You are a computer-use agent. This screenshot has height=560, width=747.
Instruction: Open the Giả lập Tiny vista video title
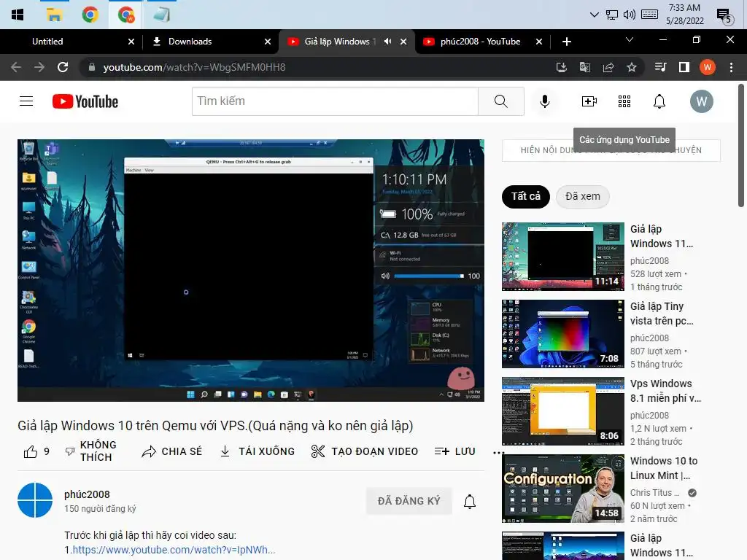pyautogui.click(x=662, y=314)
